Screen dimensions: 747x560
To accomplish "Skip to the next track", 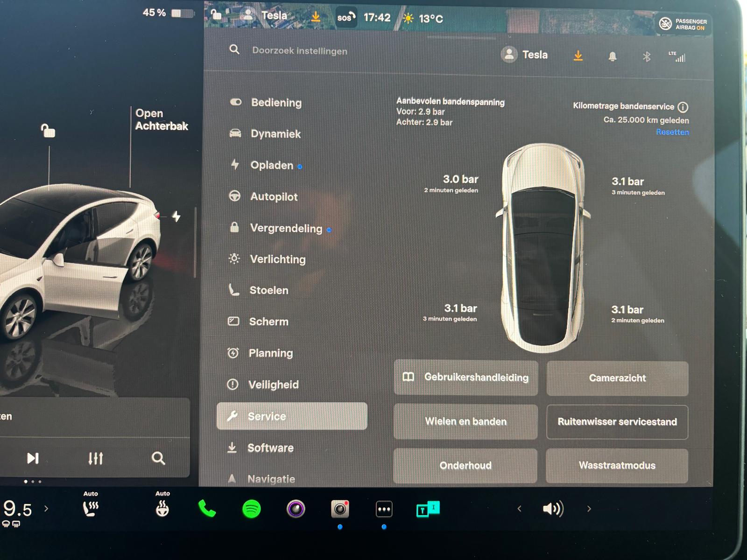I will 33,458.
